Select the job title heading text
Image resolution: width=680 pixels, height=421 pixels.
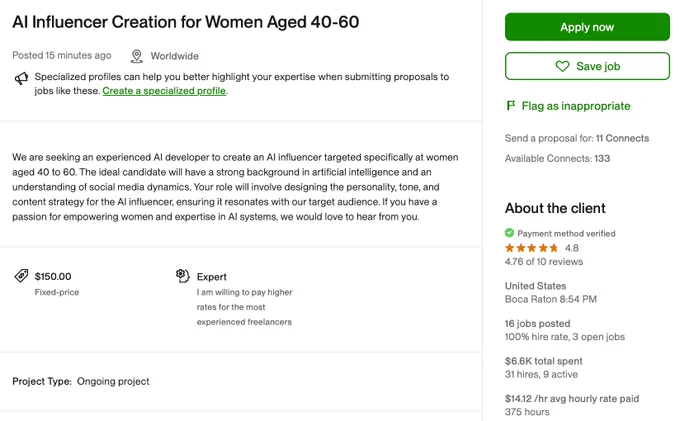click(x=186, y=22)
